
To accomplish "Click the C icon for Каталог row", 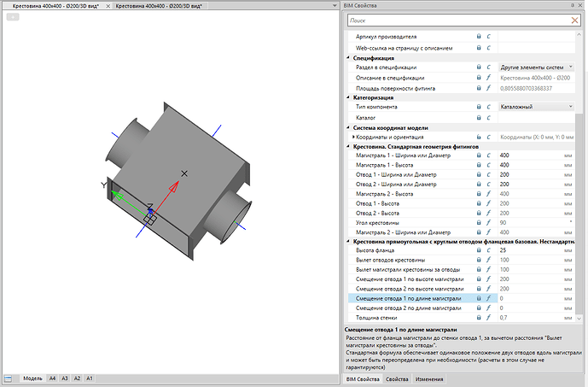I will (488, 118).
